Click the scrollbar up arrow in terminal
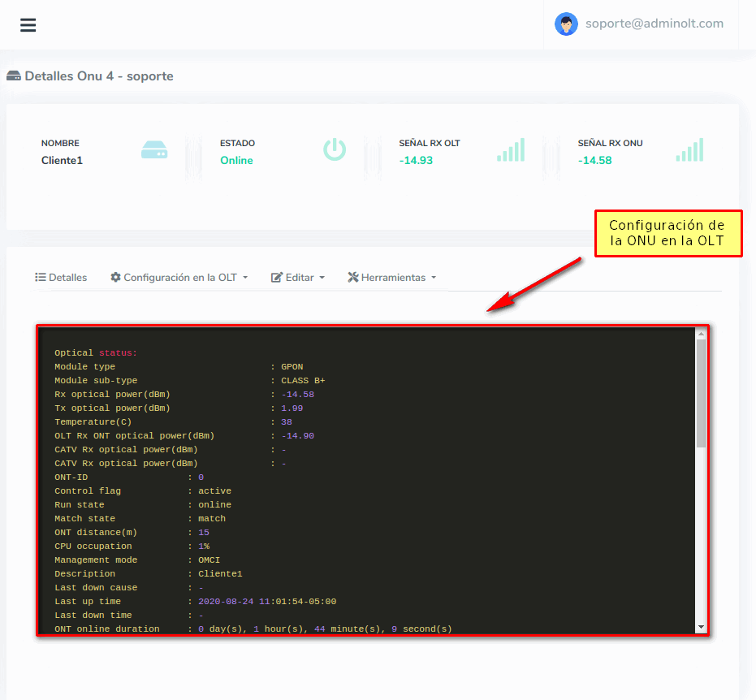The height and width of the screenshot is (700, 756). coord(701,333)
